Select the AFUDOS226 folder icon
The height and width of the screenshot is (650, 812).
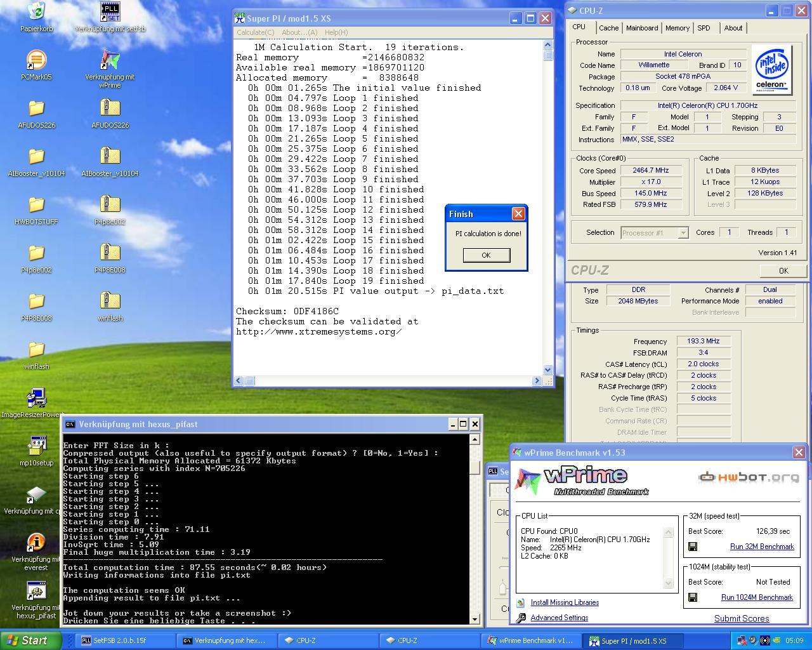point(36,108)
